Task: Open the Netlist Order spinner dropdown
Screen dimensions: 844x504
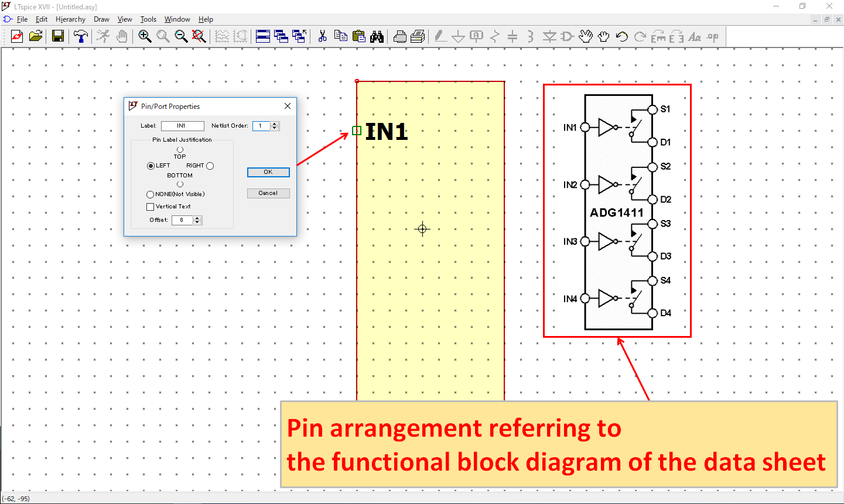Action: tap(274, 125)
